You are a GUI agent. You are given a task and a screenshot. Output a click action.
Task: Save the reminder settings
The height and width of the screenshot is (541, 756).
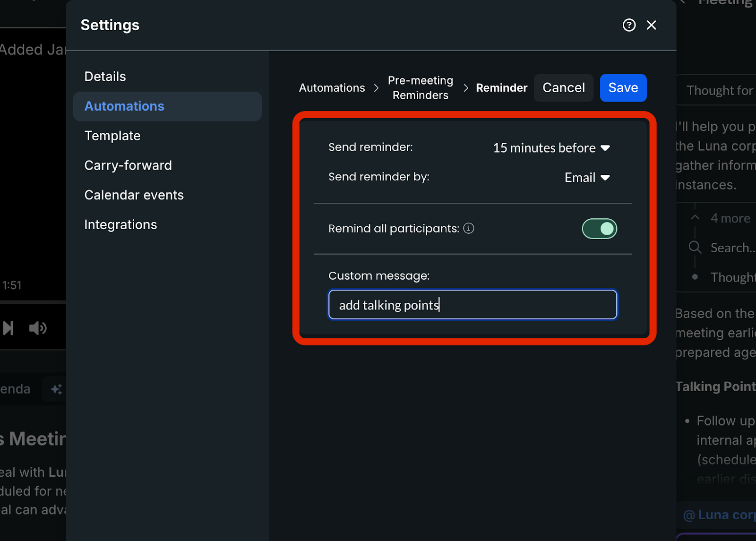coord(623,88)
